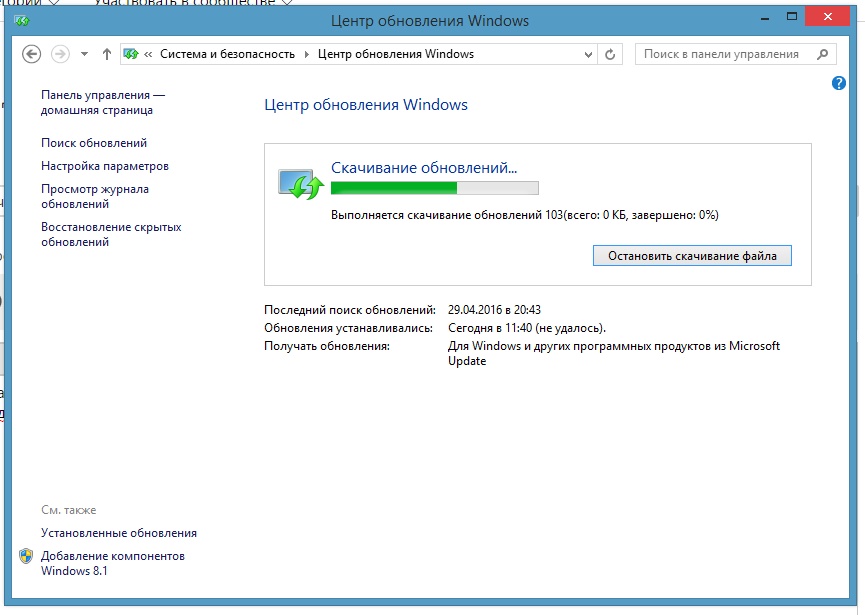Click the last search date 29.04.2016 в 20:43
Viewport: 865px width, 615px height.
click(494, 310)
